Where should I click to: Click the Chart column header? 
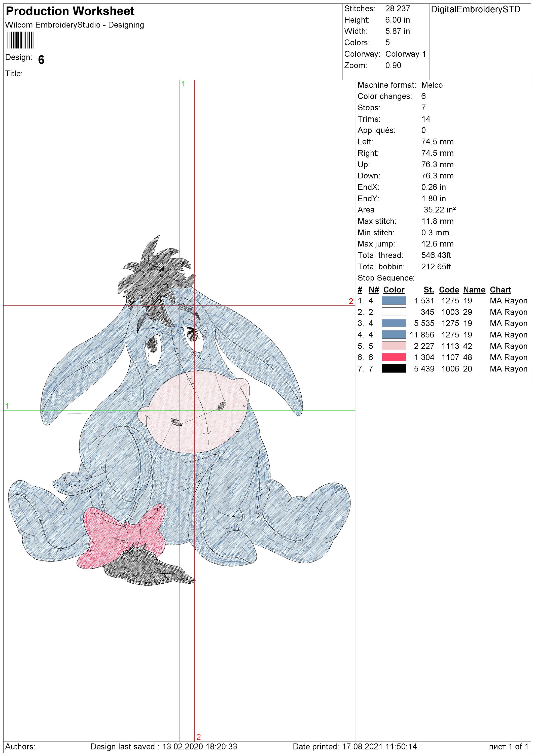point(500,290)
